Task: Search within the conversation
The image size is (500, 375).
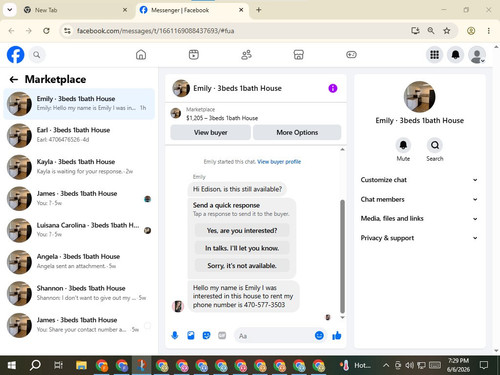Action: tap(435, 145)
